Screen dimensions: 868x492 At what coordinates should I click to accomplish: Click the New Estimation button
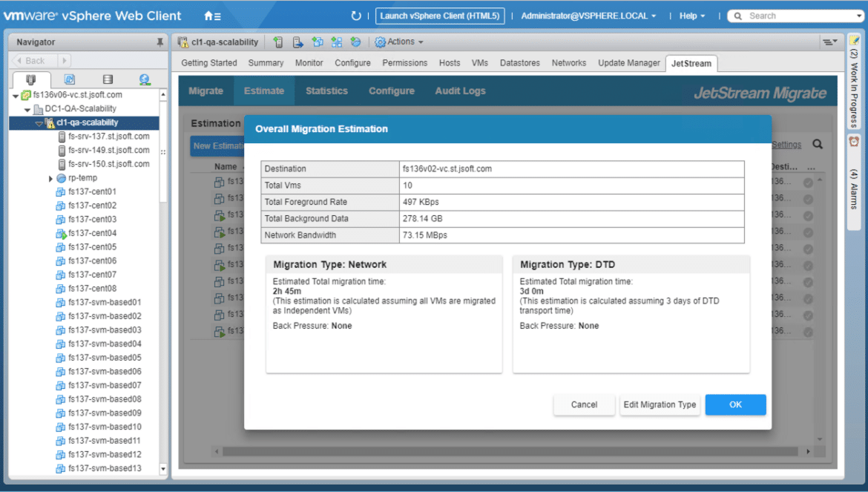[x=218, y=146]
